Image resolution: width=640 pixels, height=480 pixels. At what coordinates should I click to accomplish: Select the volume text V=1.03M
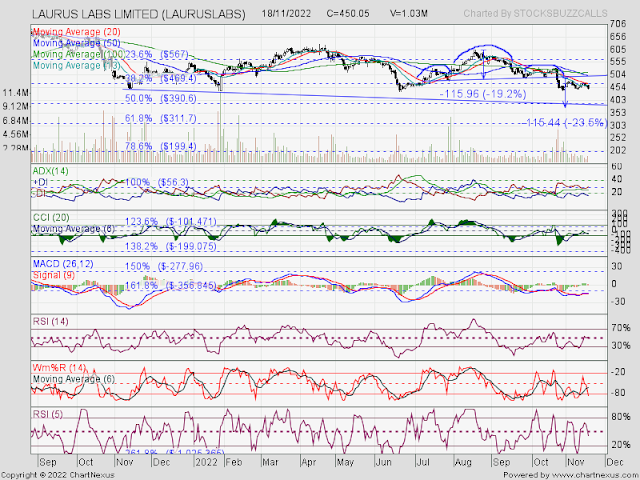click(x=409, y=13)
